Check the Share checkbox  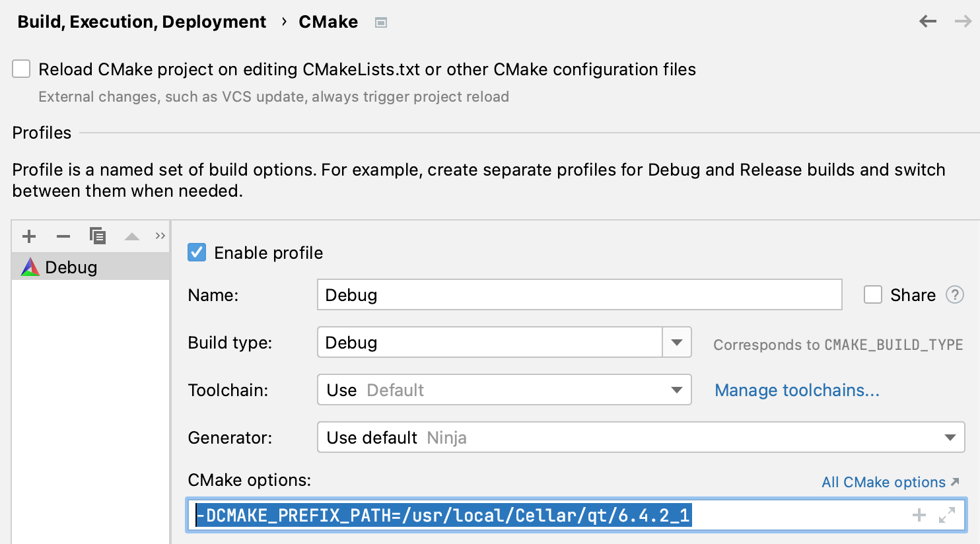point(873,295)
